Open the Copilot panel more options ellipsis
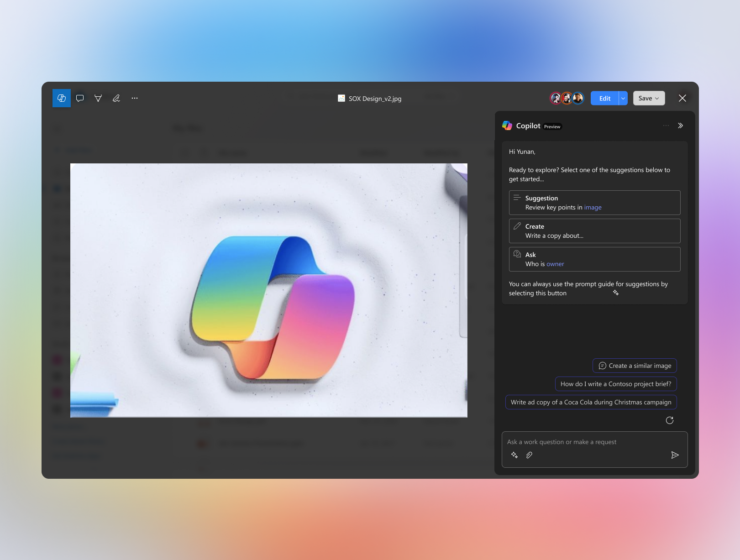The height and width of the screenshot is (560, 740). [666, 126]
